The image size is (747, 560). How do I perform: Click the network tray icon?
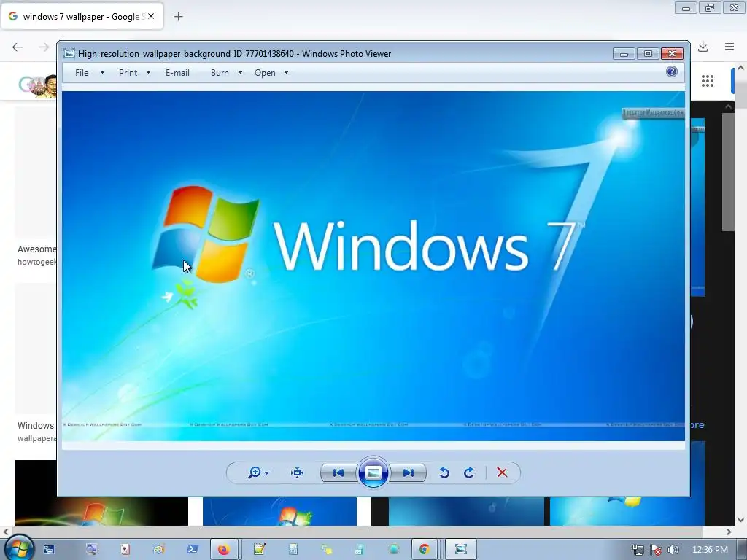pyautogui.click(x=638, y=550)
